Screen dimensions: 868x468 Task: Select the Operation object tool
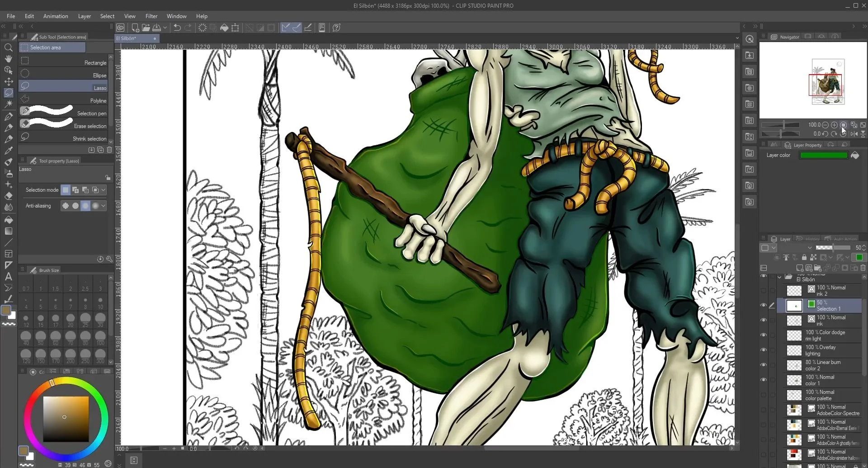pos(8,70)
